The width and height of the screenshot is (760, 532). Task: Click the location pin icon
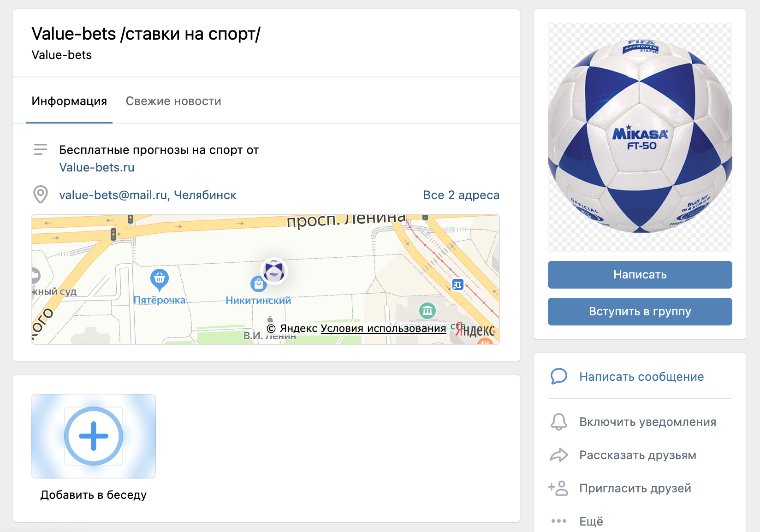[41, 195]
